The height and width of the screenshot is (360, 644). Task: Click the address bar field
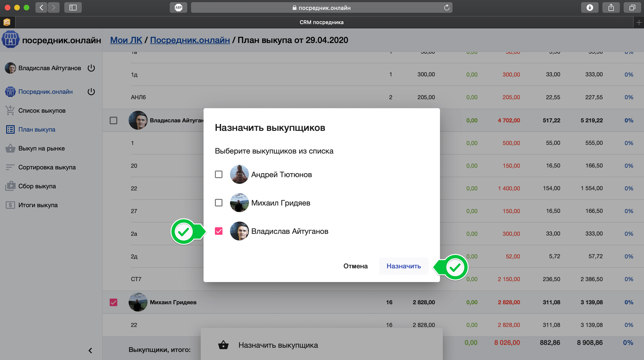coord(321,8)
